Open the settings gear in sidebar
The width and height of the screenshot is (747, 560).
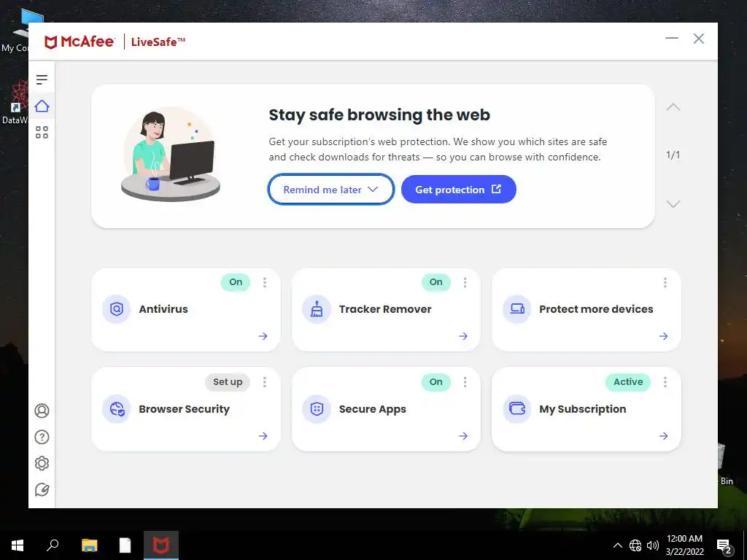[42, 463]
